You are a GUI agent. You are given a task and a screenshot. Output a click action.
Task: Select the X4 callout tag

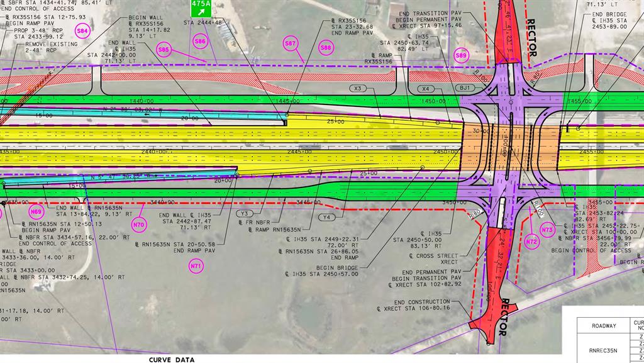(x=426, y=89)
